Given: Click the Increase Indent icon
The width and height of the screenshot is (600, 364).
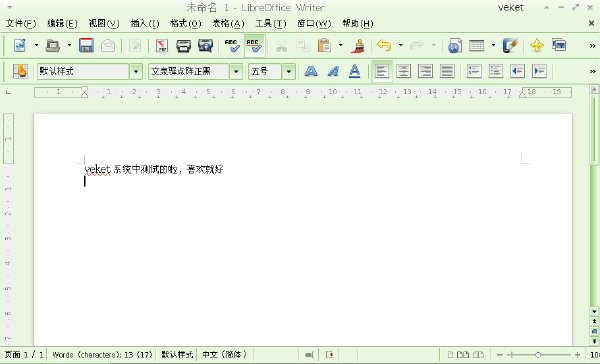Looking at the screenshot, I should (x=539, y=71).
